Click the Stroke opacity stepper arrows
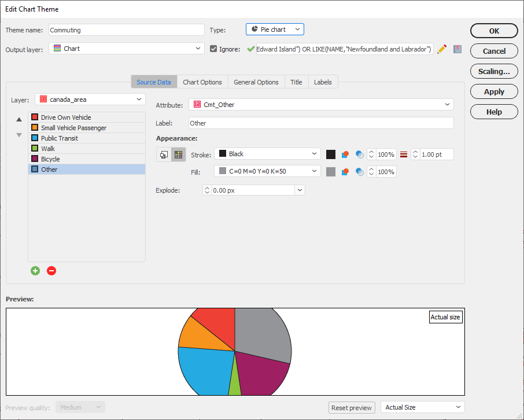This screenshot has height=420, width=524. [x=371, y=154]
